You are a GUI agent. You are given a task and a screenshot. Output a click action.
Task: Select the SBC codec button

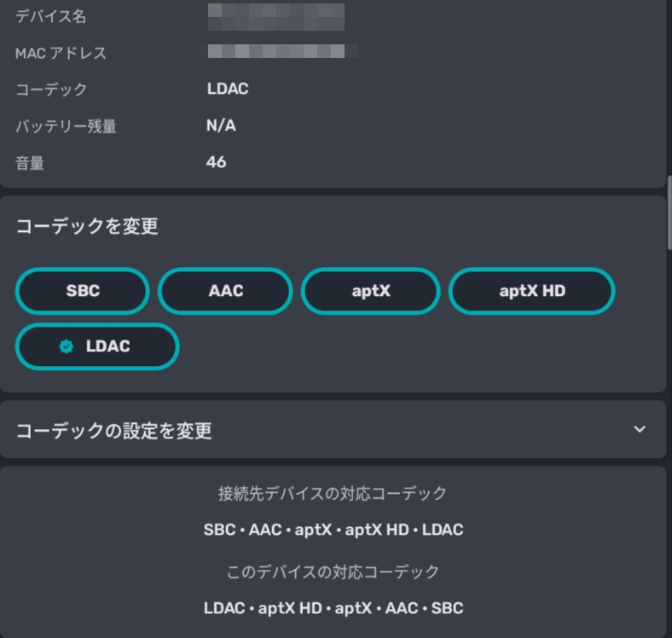pyautogui.click(x=83, y=291)
